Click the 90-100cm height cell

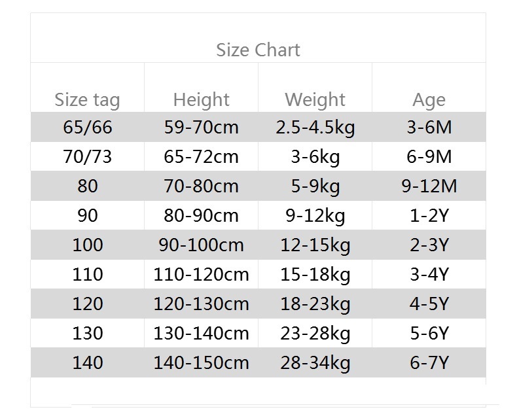[201, 245]
